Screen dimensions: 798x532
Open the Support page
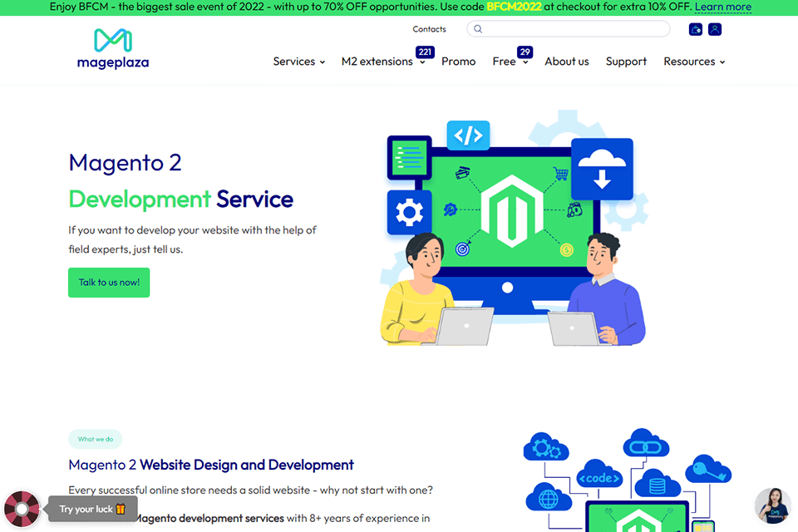point(626,62)
